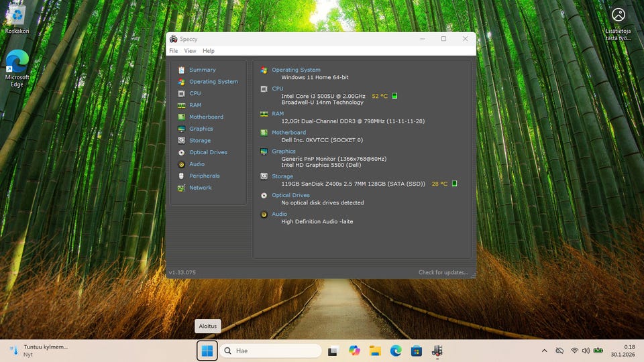Open the Network sidebar icon

181,188
